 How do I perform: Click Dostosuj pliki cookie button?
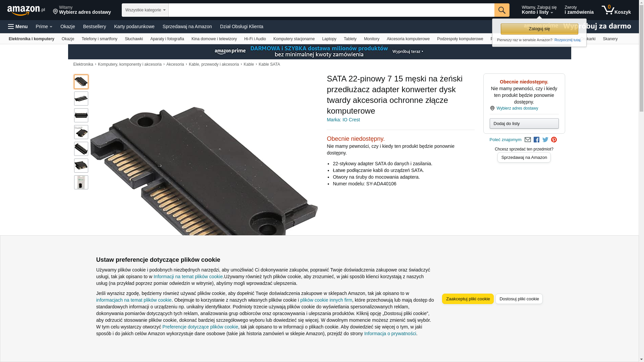[519, 299]
